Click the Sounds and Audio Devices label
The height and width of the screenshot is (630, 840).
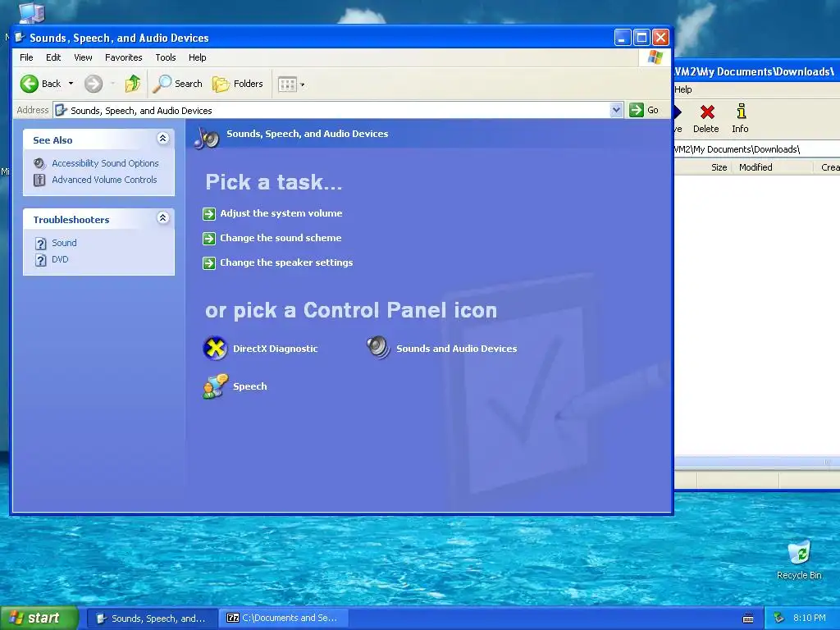click(x=456, y=349)
